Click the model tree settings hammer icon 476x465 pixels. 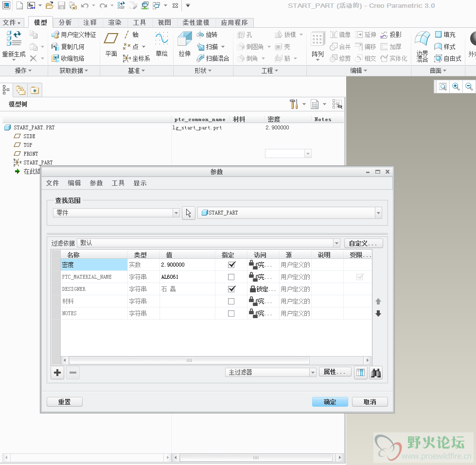pyautogui.click(x=294, y=104)
